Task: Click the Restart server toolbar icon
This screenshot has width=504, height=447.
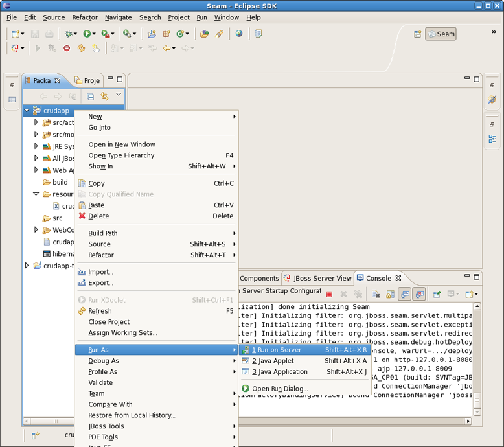Action: (x=81, y=48)
